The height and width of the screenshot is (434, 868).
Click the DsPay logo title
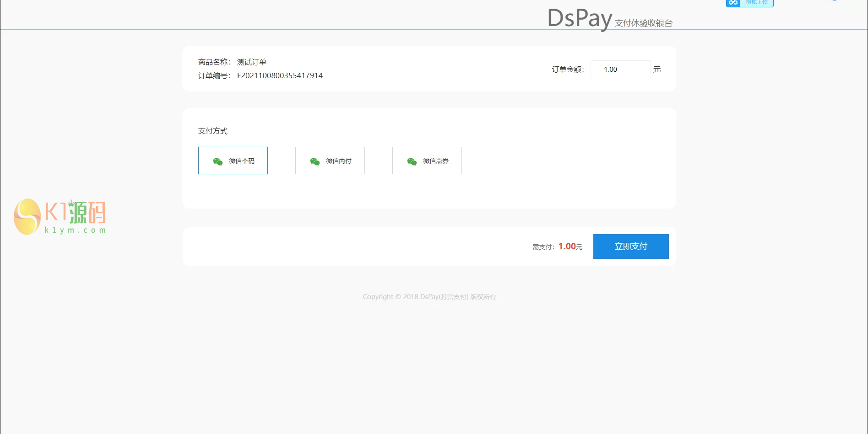(x=580, y=19)
